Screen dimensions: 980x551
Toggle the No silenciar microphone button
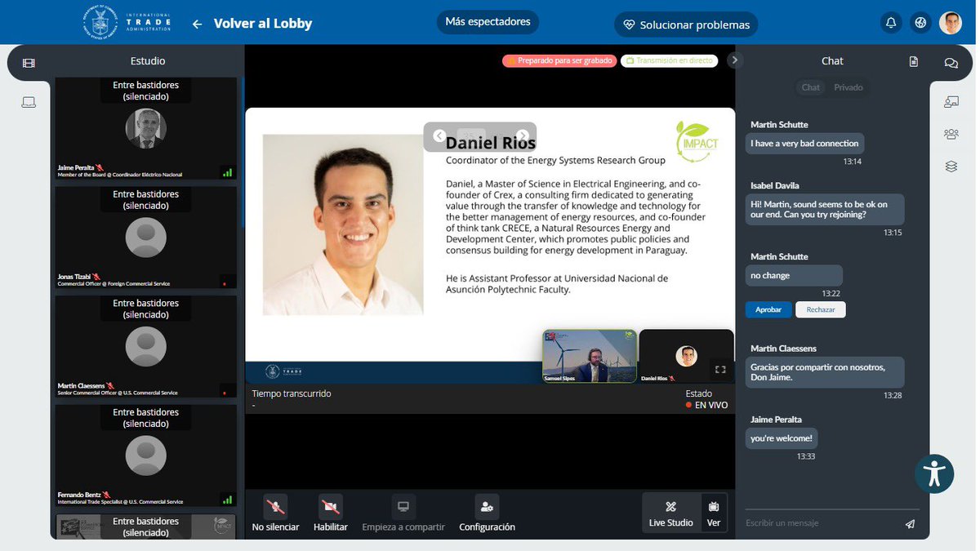[x=275, y=513]
